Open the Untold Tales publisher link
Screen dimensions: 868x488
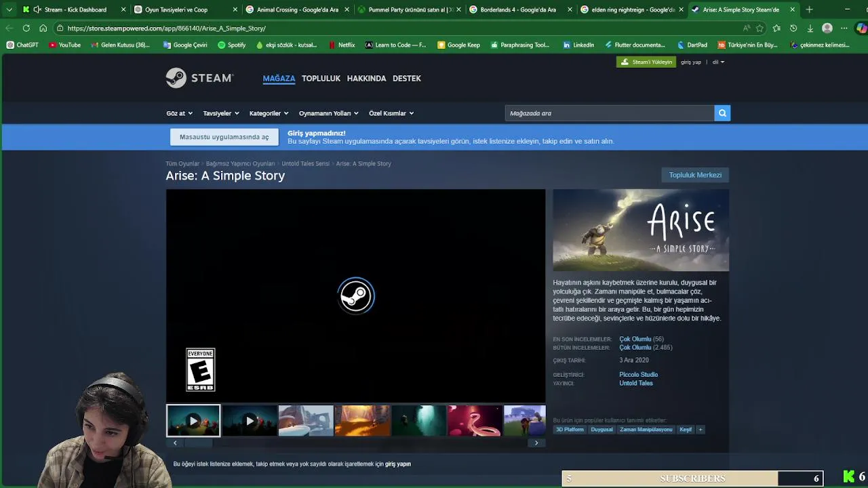coord(635,383)
